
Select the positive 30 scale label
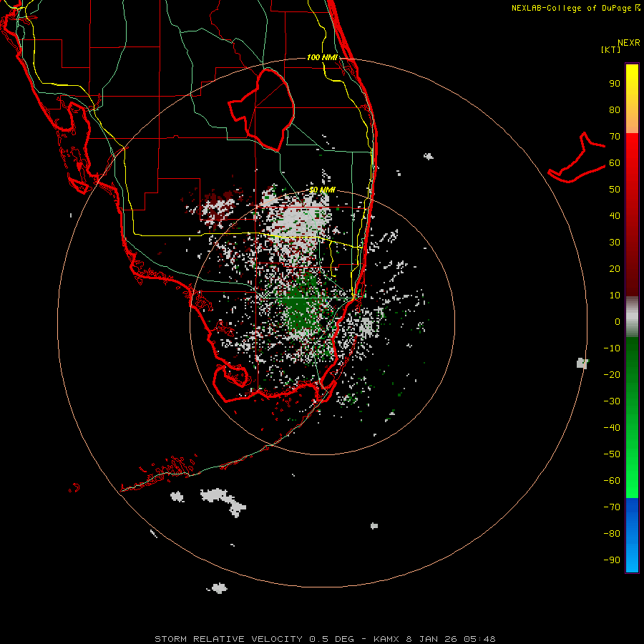pyautogui.click(x=615, y=243)
